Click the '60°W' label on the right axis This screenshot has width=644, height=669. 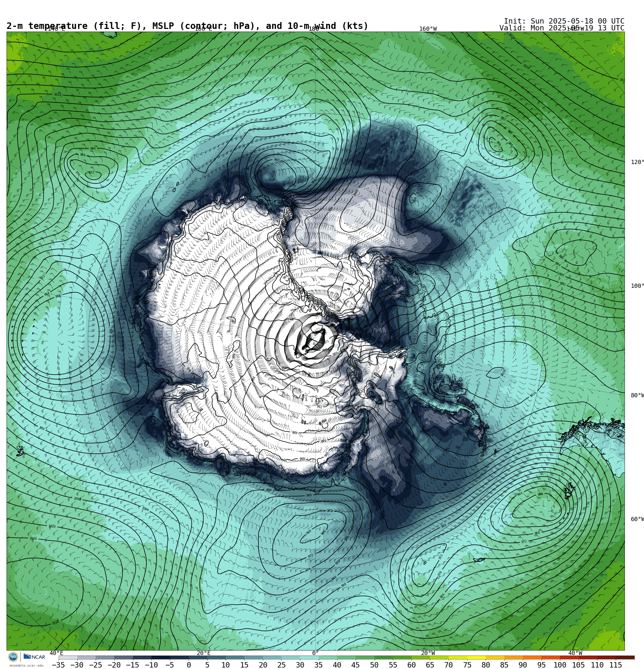click(x=637, y=519)
